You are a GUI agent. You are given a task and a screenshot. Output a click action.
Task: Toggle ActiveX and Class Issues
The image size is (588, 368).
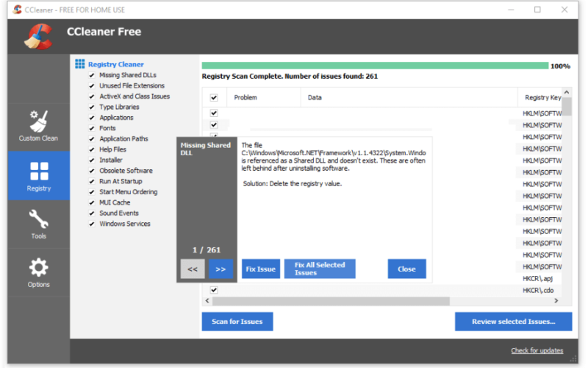point(91,96)
